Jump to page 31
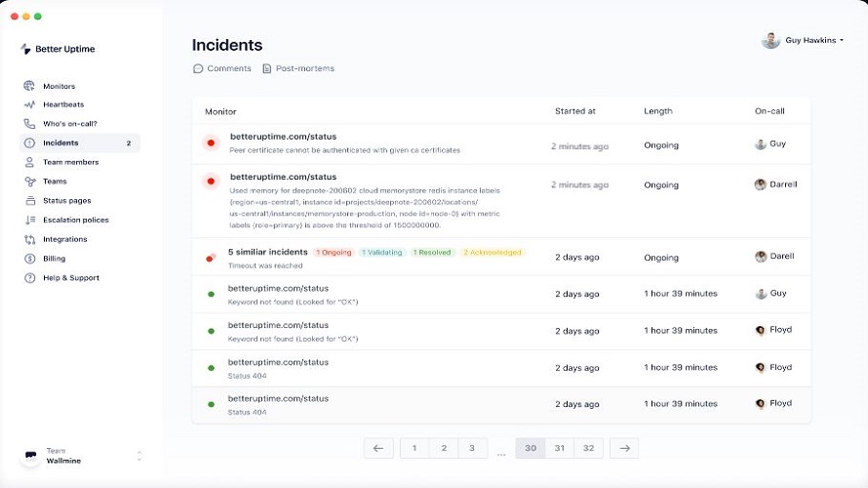This screenshot has height=488, width=868. [x=560, y=448]
